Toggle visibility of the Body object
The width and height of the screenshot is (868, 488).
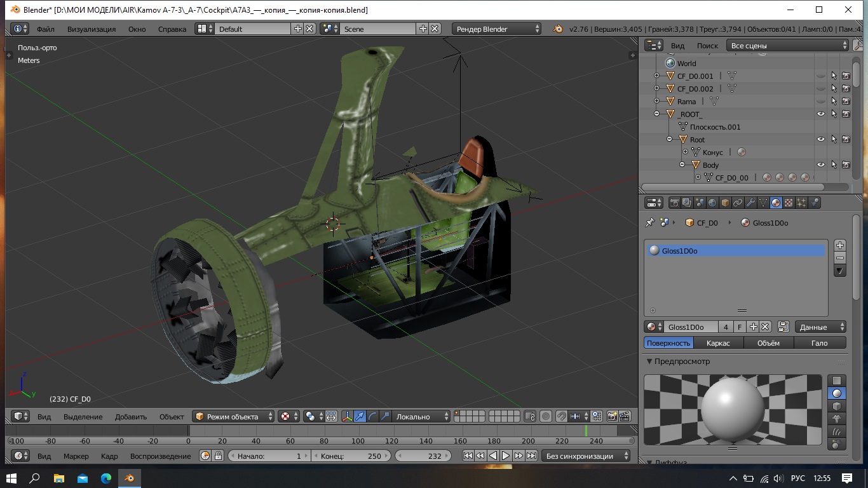pos(820,165)
